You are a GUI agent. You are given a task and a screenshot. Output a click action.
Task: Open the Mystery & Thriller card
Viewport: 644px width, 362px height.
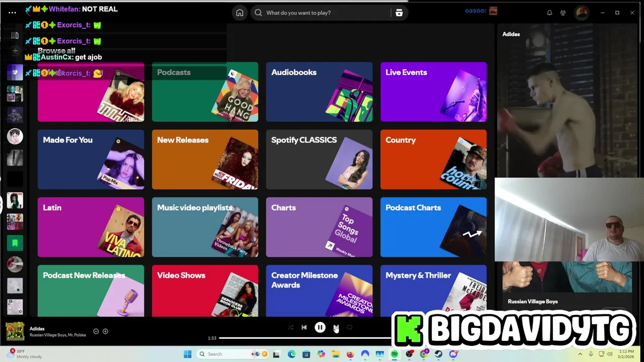433,291
